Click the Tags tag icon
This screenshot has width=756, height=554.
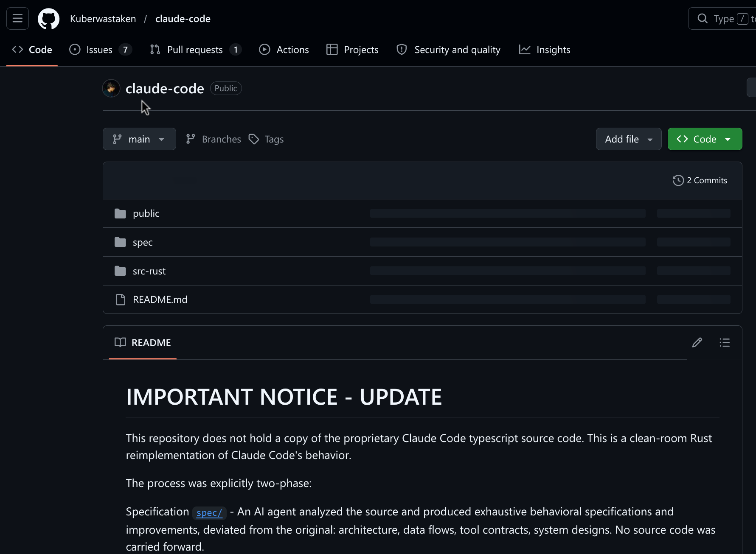coord(254,139)
